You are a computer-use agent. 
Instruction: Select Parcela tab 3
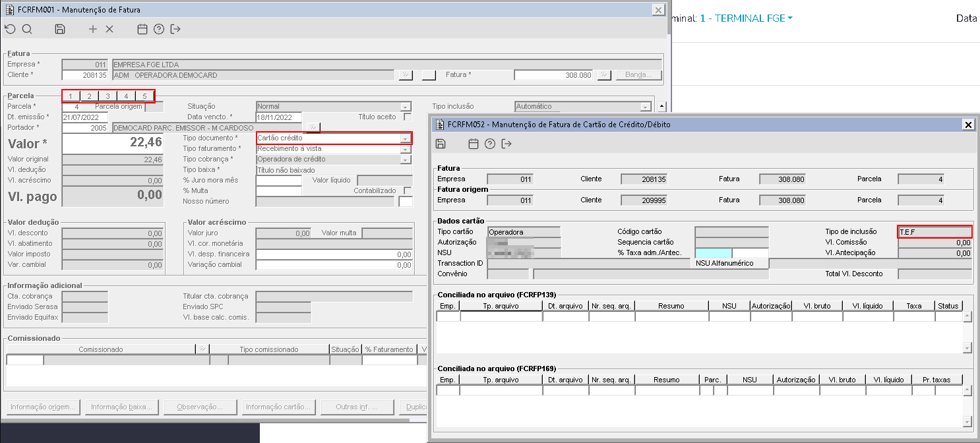coord(108,96)
